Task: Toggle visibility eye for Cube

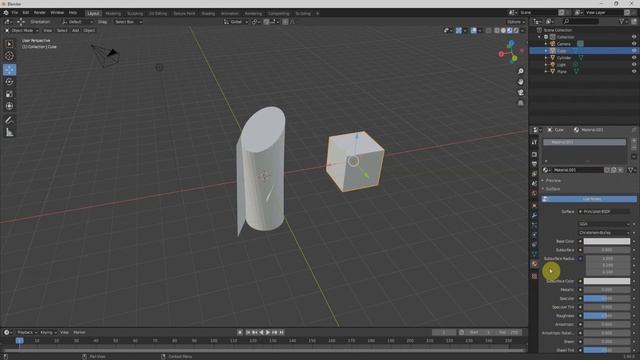Action: pos(634,51)
